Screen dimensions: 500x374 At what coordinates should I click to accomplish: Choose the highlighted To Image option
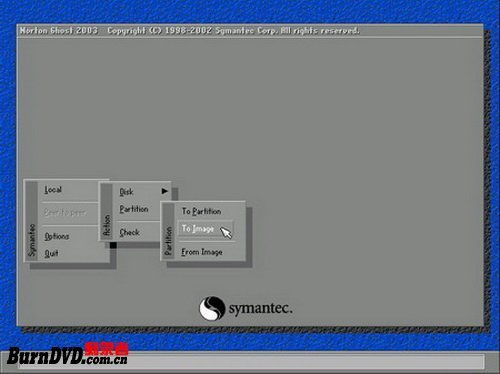(x=205, y=229)
